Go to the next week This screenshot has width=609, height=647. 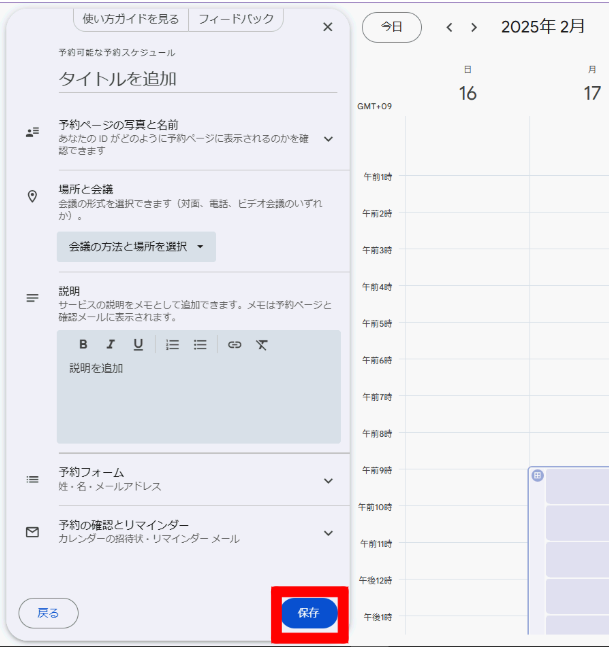tap(474, 27)
